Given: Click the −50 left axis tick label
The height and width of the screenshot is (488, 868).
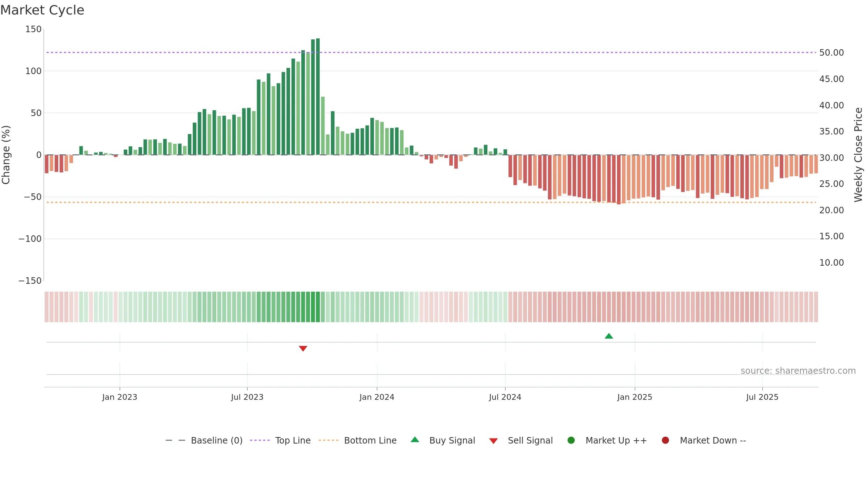Looking at the screenshot, I should [x=33, y=197].
